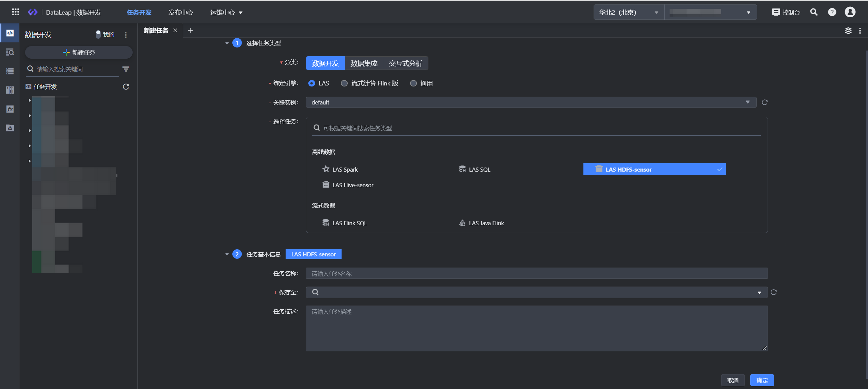Select the 数据开发 category tab
Image resolution: width=868 pixels, height=389 pixels.
pos(325,63)
